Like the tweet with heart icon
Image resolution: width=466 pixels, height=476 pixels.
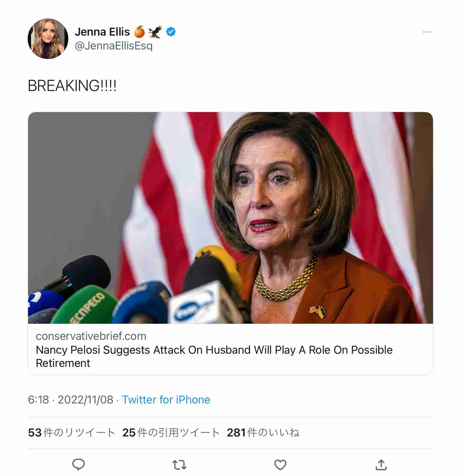280,465
